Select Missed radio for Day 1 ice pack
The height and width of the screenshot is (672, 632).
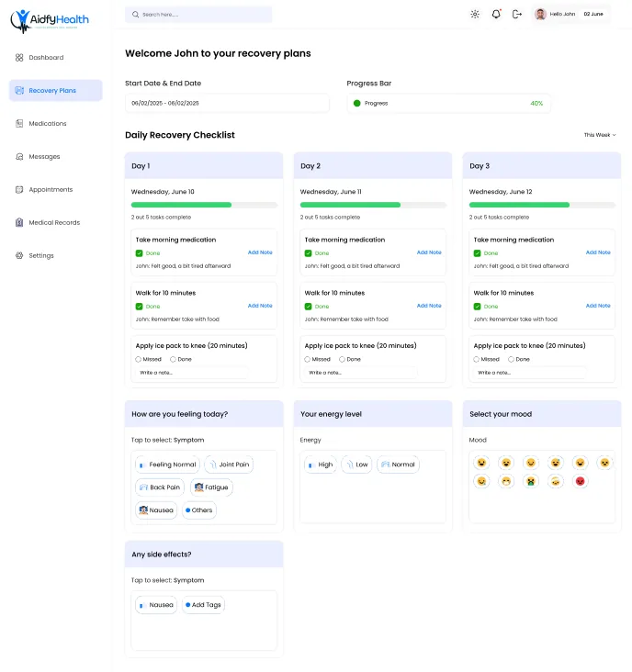(x=138, y=359)
